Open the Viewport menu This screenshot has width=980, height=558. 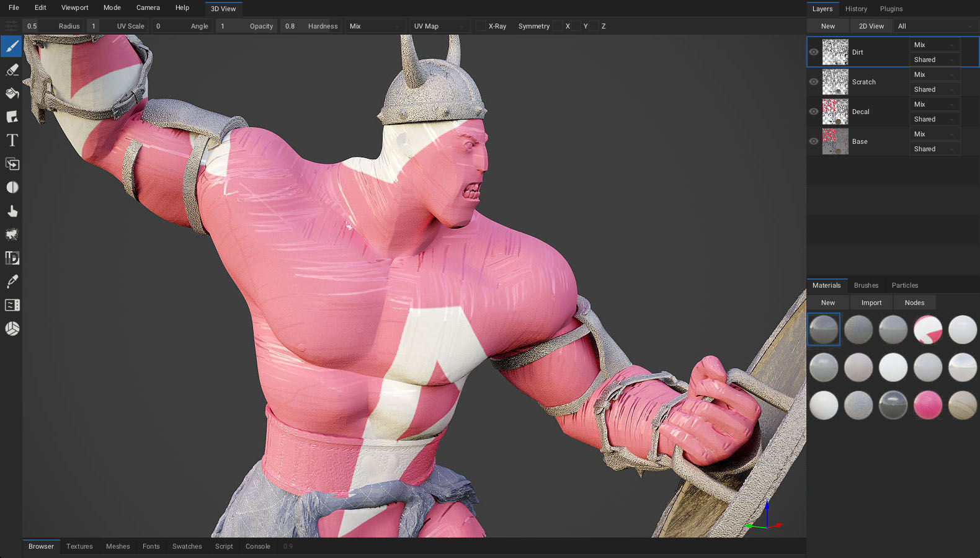pos(74,8)
